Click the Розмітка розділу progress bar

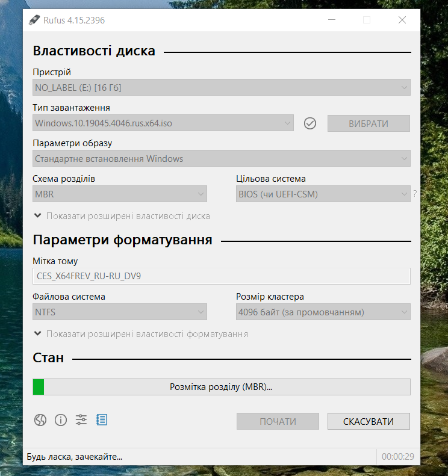(222, 387)
